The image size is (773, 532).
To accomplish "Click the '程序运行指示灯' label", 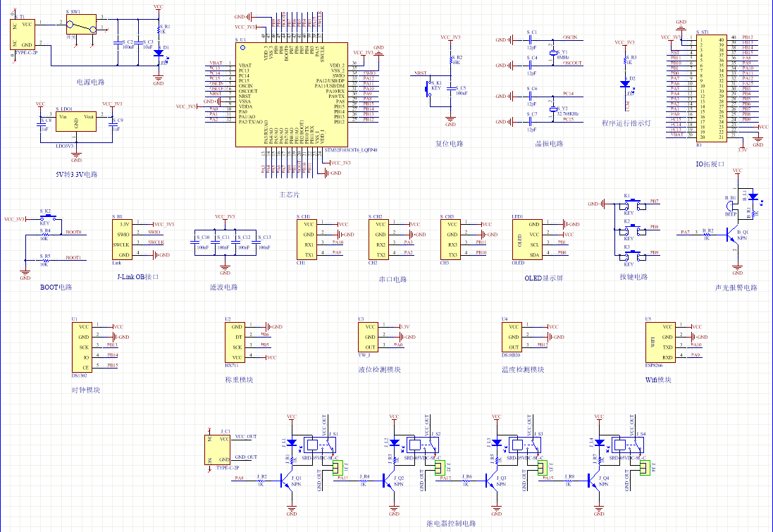I will [x=626, y=123].
